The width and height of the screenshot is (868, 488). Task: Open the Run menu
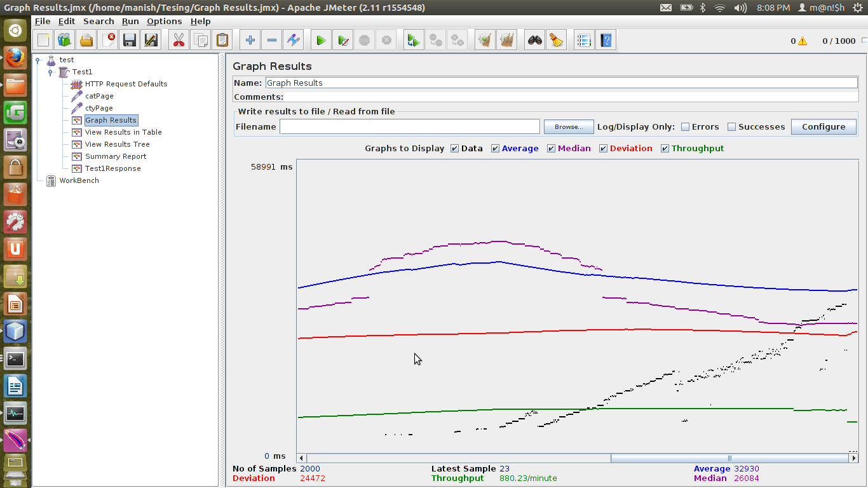click(130, 21)
